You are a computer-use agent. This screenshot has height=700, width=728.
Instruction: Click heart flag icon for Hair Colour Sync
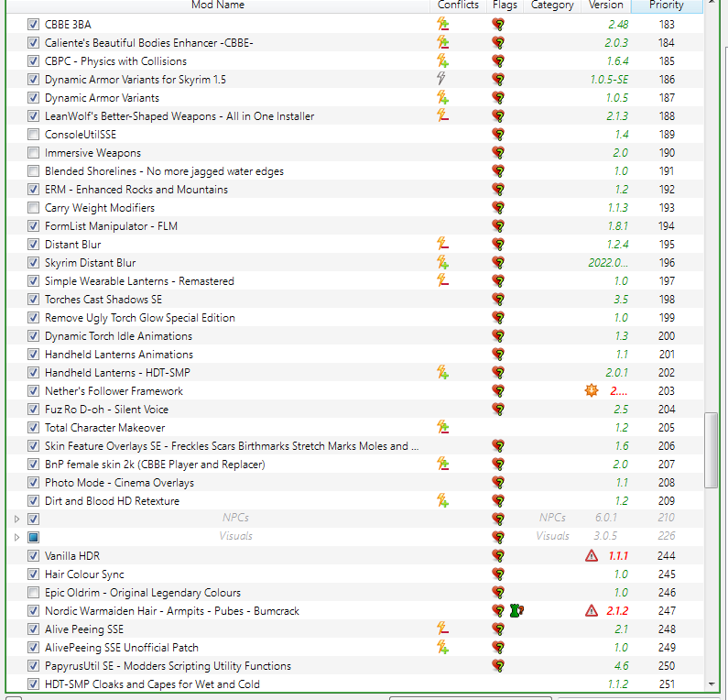point(498,574)
